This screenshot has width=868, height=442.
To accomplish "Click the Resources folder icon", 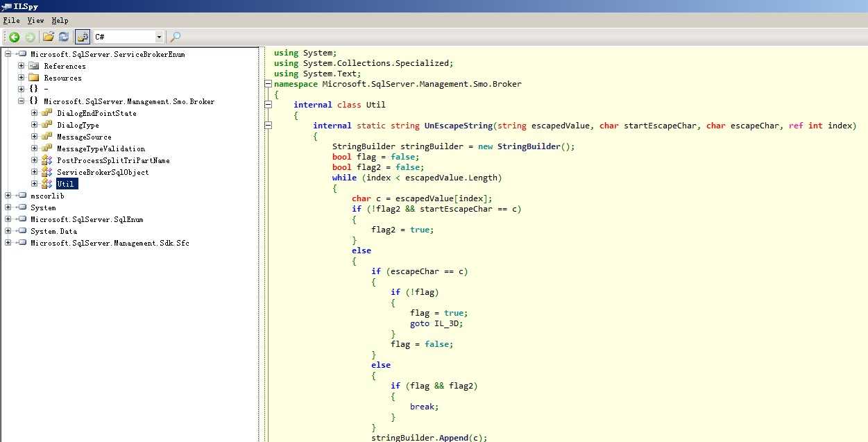I will point(33,78).
